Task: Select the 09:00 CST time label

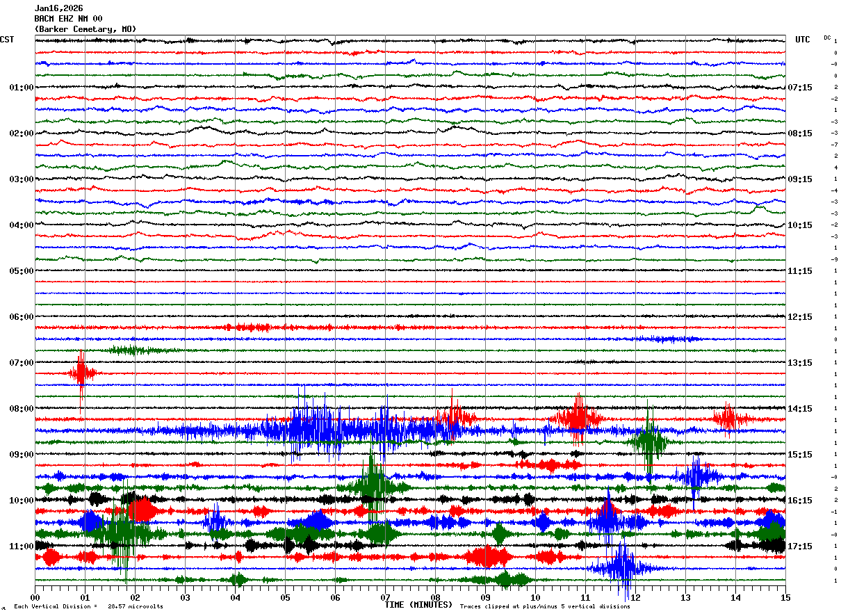Action: click(x=22, y=455)
